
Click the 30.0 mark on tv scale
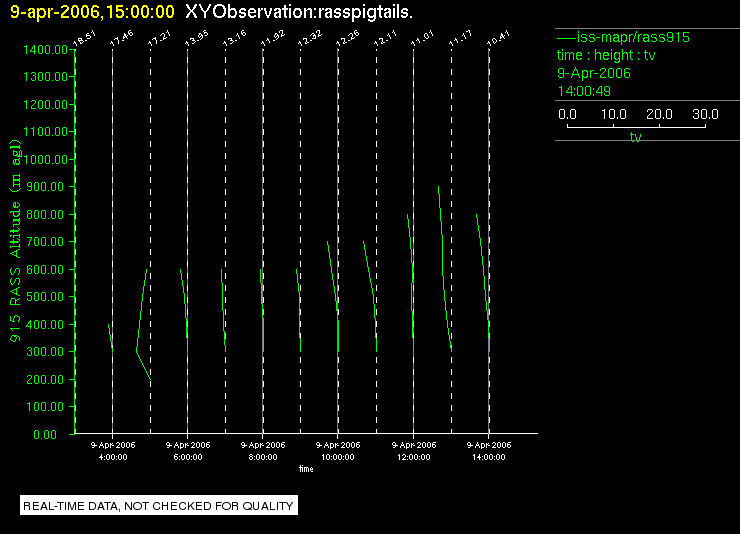coord(705,114)
